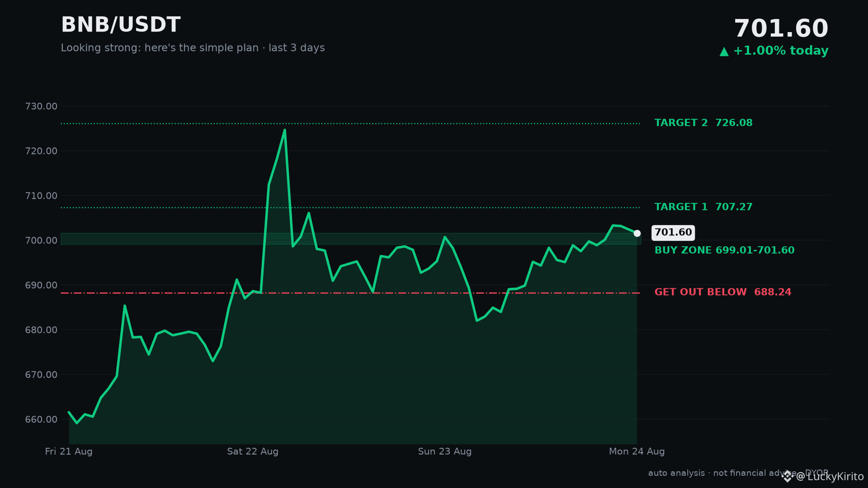Click the 670.00 y-axis label
Viewport: 868px width, 488px height.
(41, 375)
